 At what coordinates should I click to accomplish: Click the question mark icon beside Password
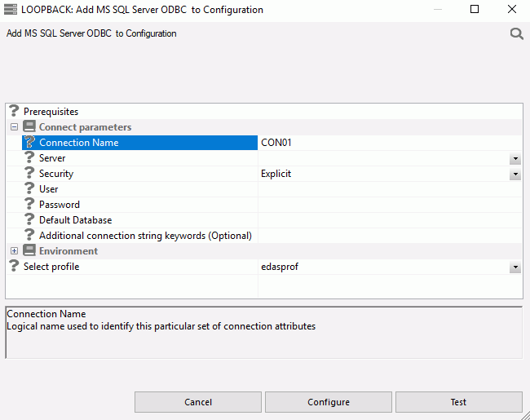29,204
